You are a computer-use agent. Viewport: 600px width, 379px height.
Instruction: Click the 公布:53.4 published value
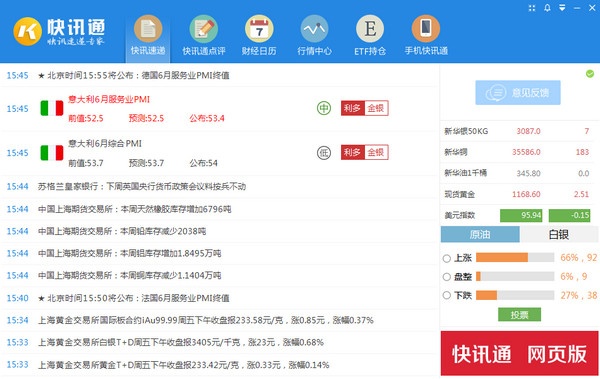click(207, 118)
